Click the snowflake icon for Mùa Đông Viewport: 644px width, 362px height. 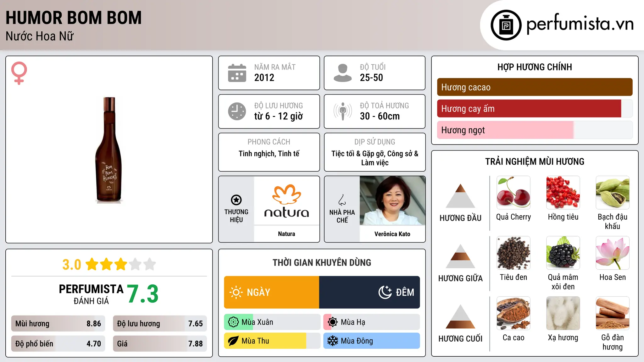click(333, 341)
